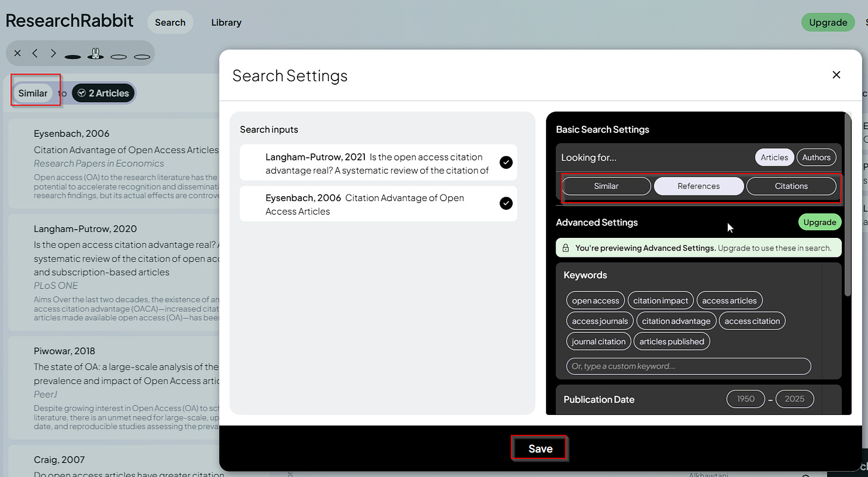
Task: Click the 'Search inputs' label
Action: tap(269, 129)
